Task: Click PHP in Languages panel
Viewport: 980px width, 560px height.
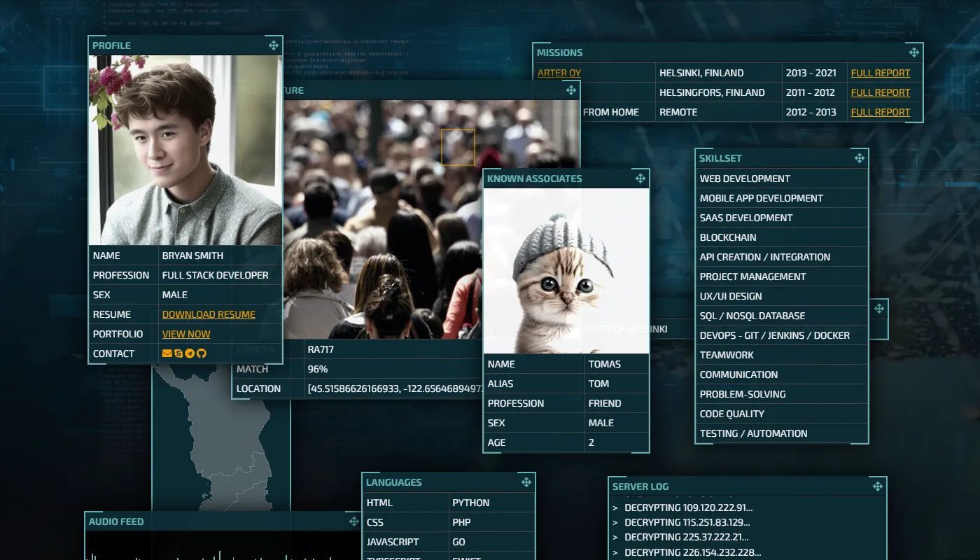Action: pos(462,522)
